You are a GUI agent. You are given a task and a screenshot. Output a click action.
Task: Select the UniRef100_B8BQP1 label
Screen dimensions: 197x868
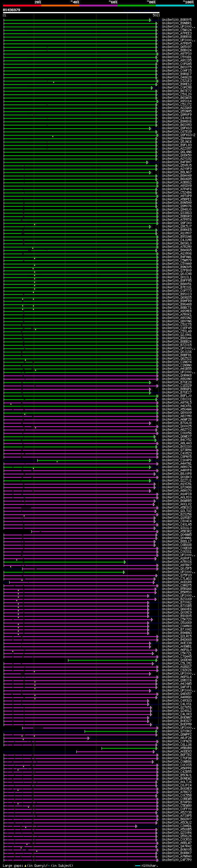(x=177, y=389)
